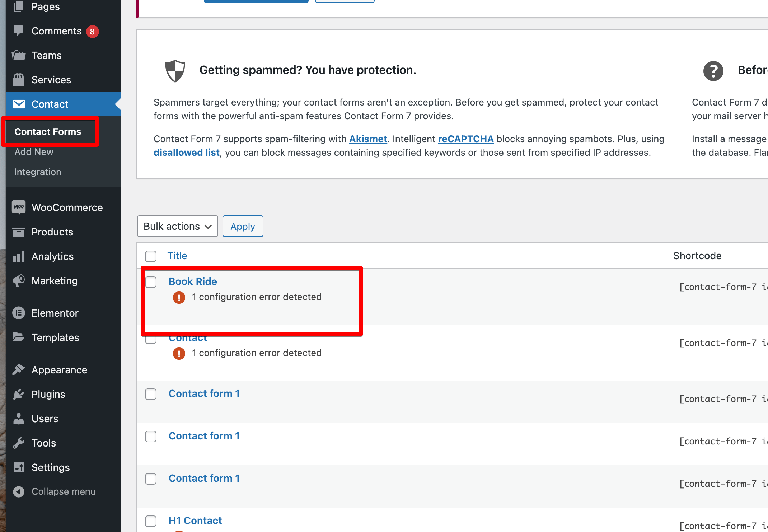
Task: Select the H1 Contact checkbox
Action: 151,521
